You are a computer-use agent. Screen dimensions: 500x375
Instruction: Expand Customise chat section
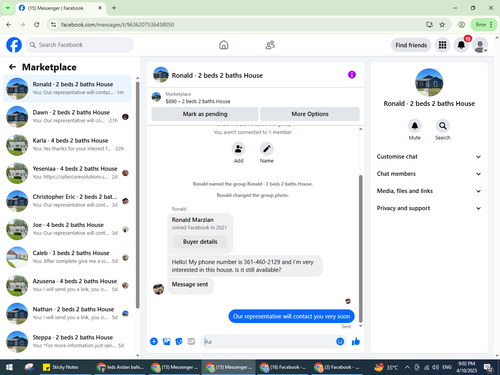point(429,157)
